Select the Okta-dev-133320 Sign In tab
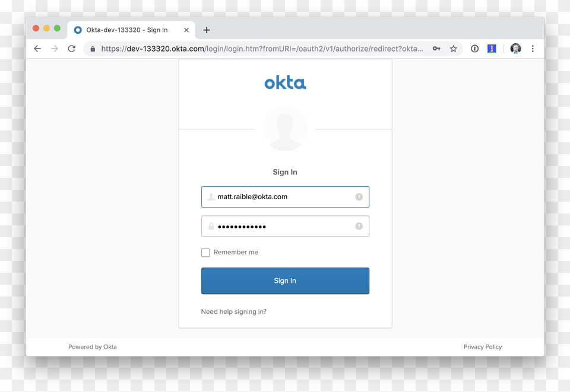Viewport: 570px width, 392px height. click(x=128, y=30)
